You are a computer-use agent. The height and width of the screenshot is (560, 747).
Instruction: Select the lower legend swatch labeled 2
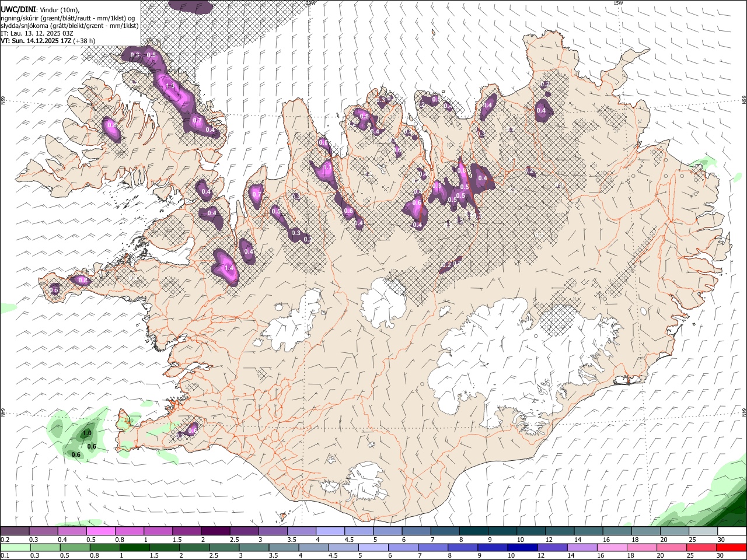194,547
